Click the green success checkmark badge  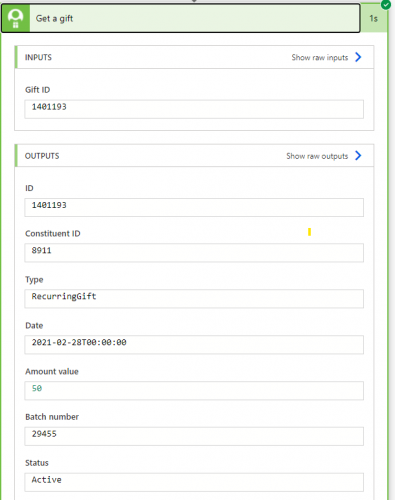(x=386, y=5)
